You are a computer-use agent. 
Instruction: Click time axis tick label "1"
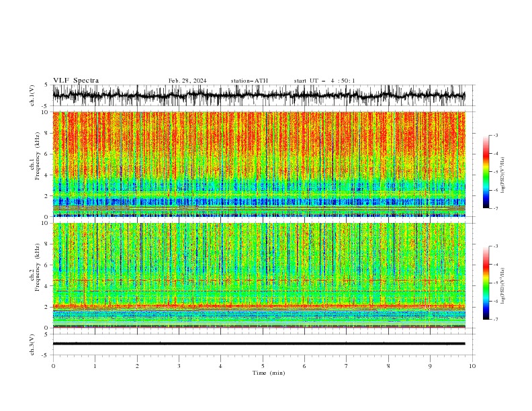(x=95, y=366)
